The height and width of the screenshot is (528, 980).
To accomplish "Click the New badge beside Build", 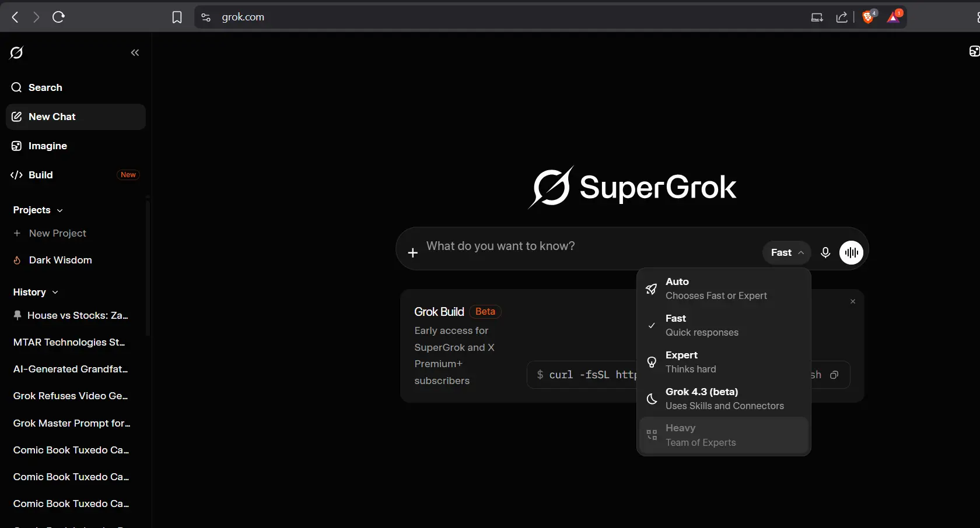I will (128, 175).
